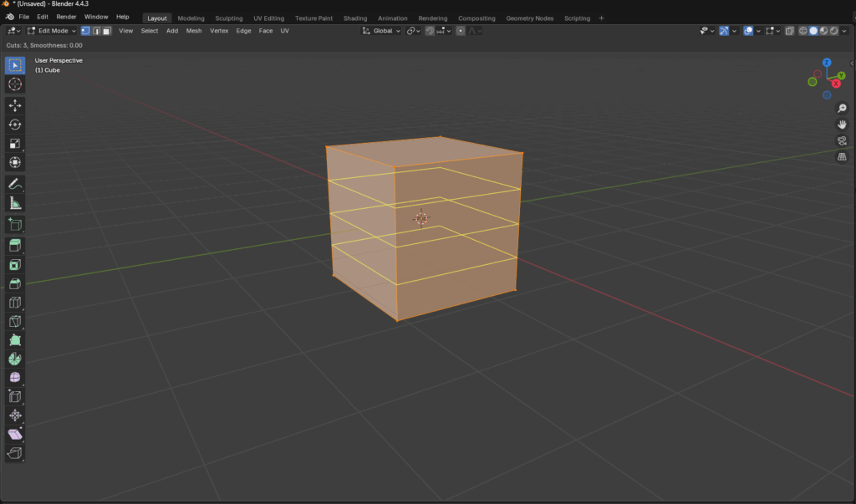Activate the Loop Cut tool
This screenshot has height=504, width=856.
pyautogui.click(x=15, y=303)
